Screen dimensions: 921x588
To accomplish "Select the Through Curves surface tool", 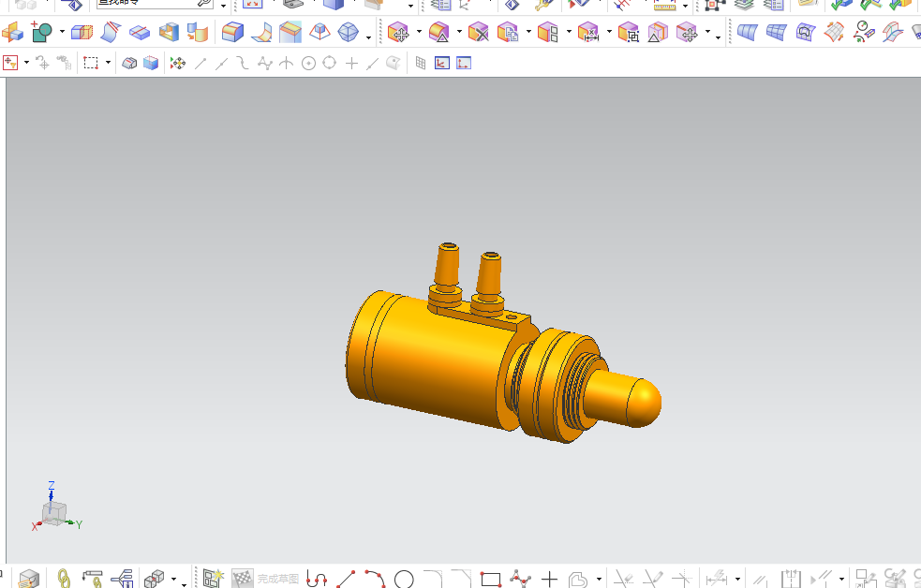I will point(747,32).
